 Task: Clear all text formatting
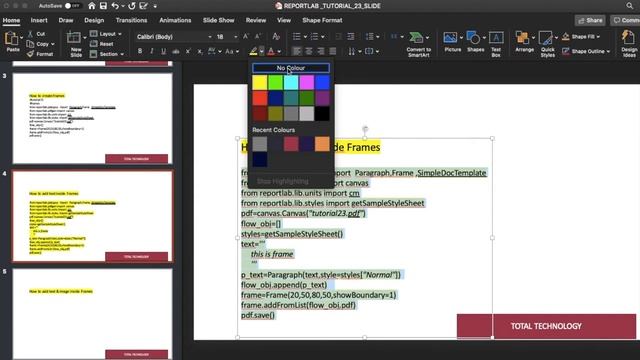click(276, 37)
